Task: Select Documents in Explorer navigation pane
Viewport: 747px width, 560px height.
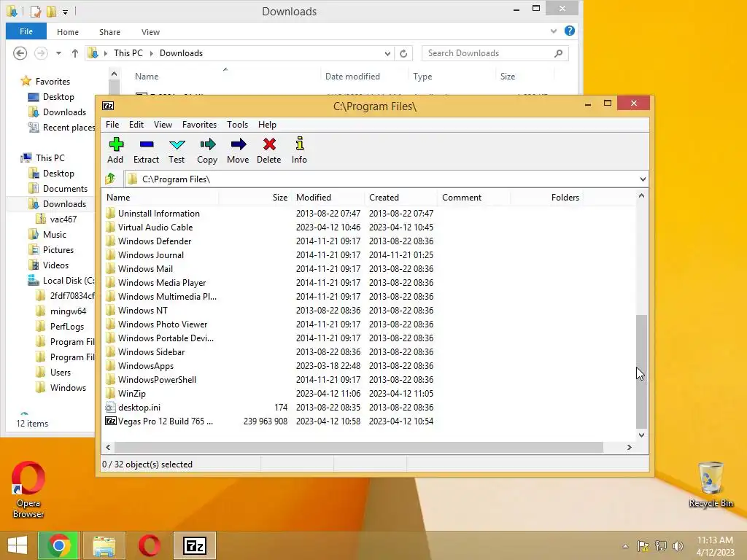Action: pos(65,189)
